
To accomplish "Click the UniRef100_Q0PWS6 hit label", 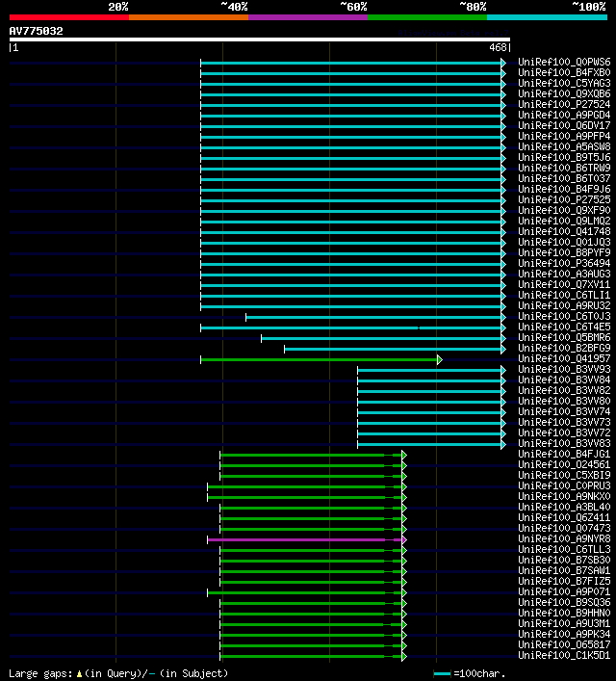I will coord(564,62).
